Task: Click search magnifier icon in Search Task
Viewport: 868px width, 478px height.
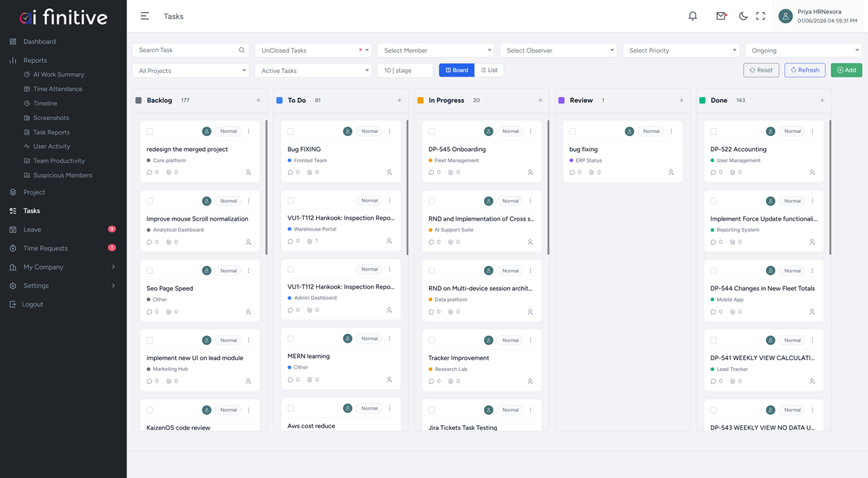Action: [x=242, y=51]
